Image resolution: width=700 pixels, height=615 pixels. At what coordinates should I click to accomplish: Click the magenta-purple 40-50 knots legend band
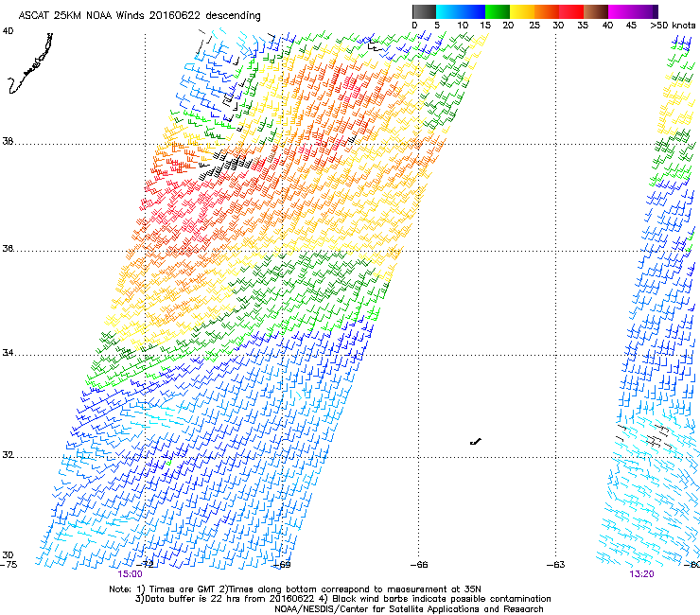(x=633, y=11)
